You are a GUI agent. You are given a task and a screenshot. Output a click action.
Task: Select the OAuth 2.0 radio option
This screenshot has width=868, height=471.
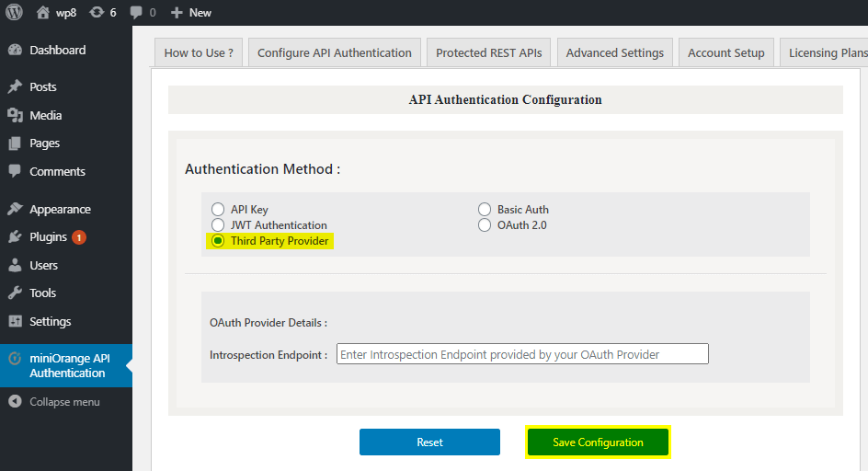[x=485, y=225]
